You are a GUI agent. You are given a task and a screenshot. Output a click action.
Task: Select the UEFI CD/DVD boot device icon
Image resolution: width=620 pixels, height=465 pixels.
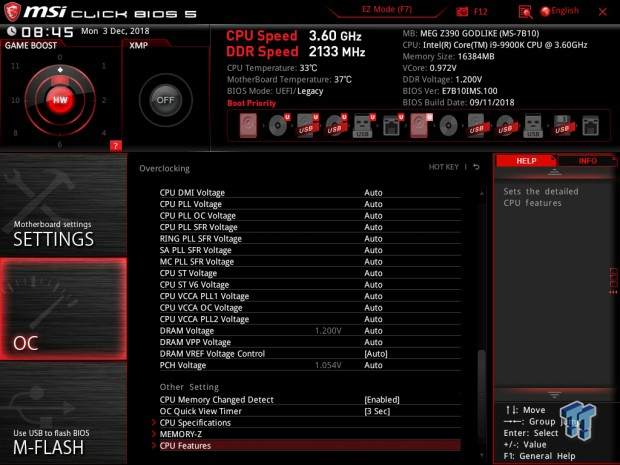pyautogui.click(x=278, y=126)
